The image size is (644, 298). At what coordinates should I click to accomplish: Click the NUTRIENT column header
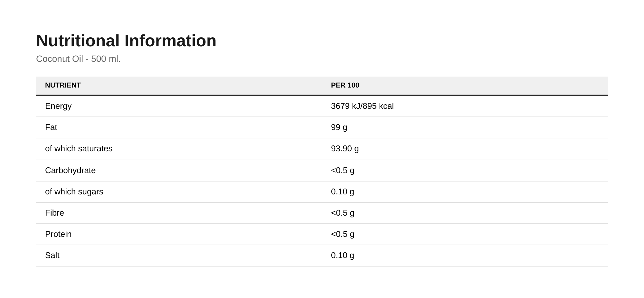63,85
